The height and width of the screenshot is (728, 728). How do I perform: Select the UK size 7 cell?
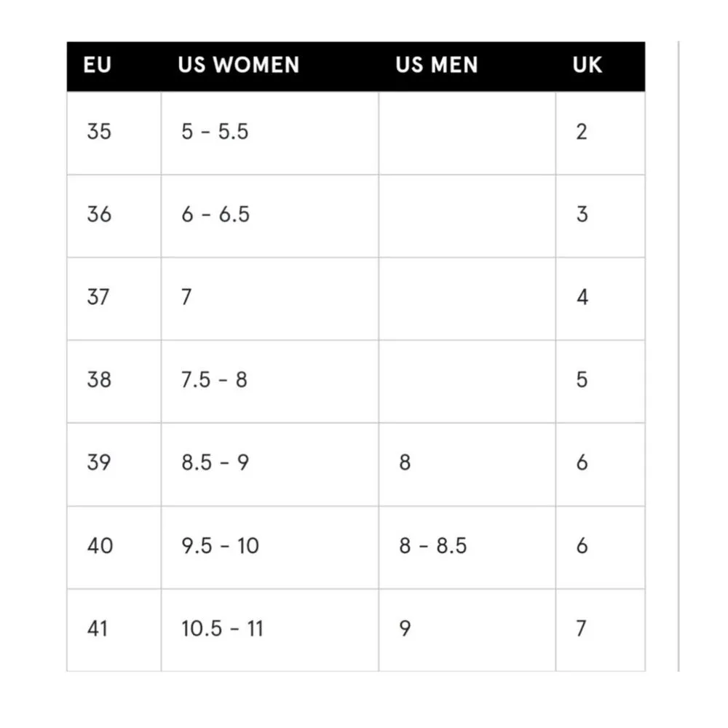[581, 628]
